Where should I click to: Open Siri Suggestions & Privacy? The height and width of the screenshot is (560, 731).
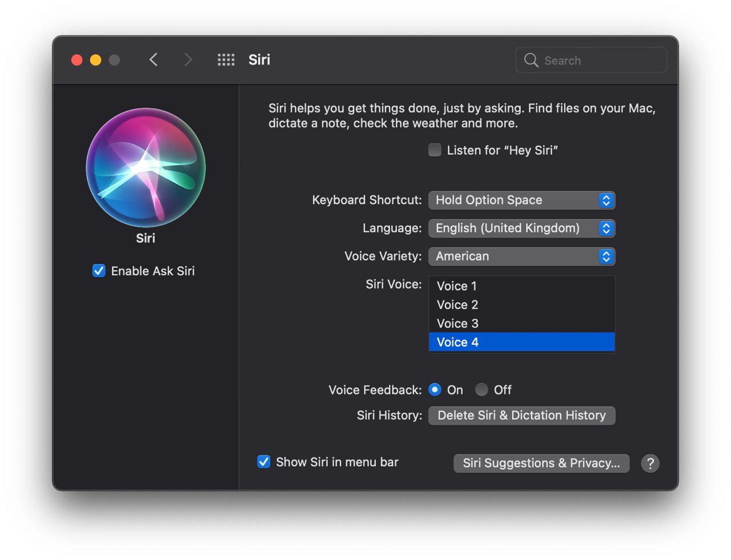[x=541, y=464]
